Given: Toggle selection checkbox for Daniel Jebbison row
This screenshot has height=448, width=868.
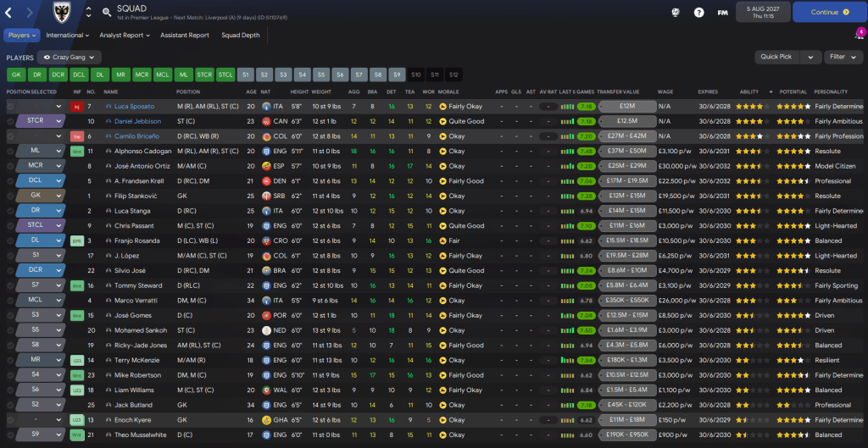Looking at the screenshot, I should click(x=10, y=122).
